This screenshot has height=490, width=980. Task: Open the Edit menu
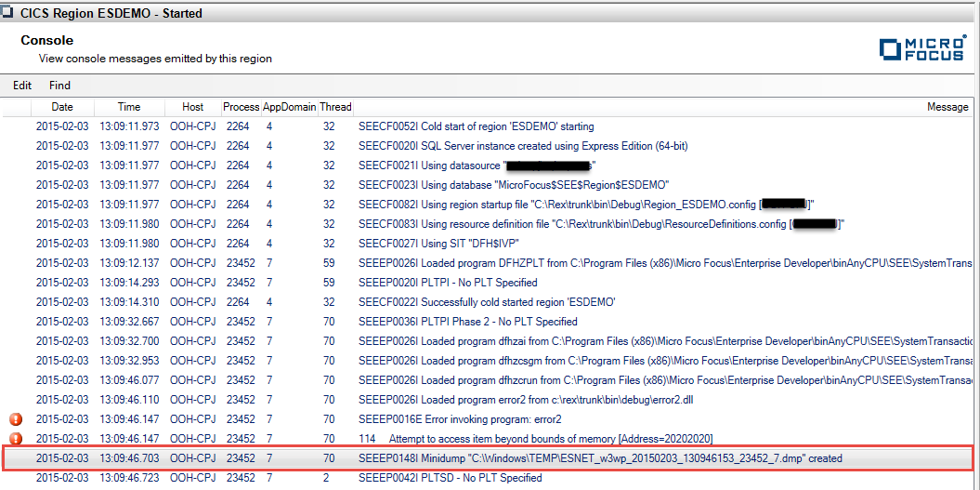pyautogui.click(x=21, y=86)
